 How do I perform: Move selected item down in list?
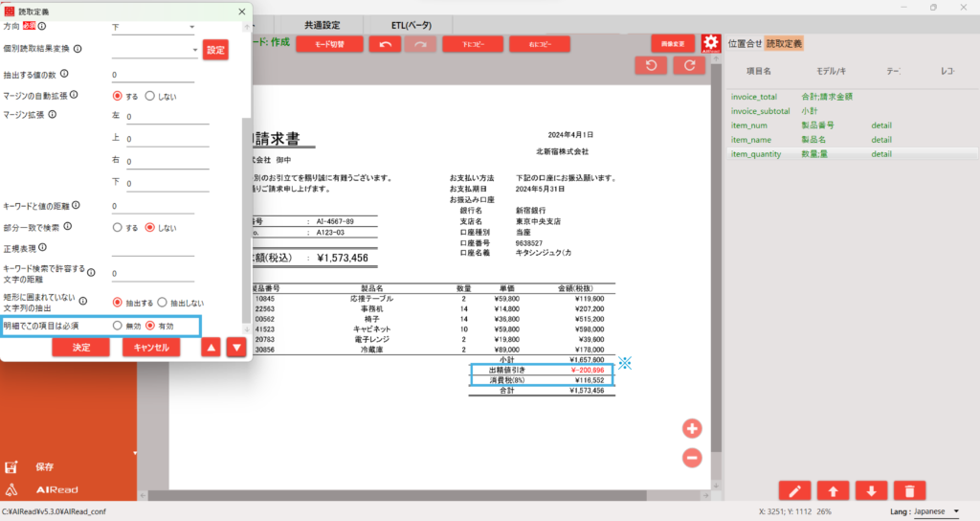[x=870, y=491]
